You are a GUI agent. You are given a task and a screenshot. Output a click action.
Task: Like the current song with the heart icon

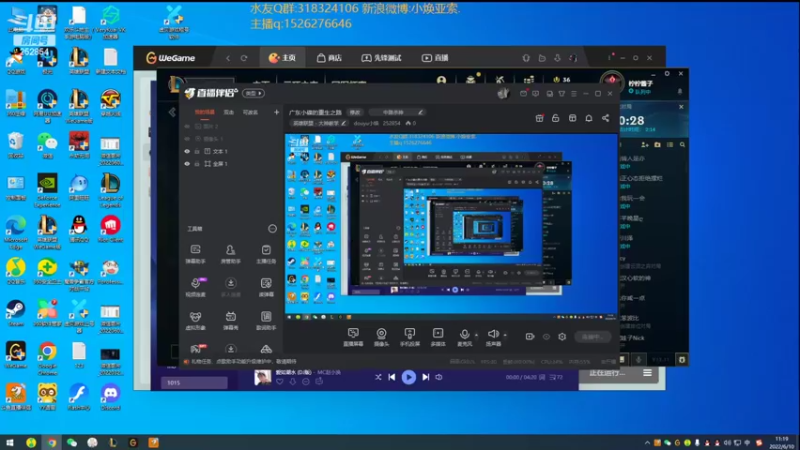point(280,382)
